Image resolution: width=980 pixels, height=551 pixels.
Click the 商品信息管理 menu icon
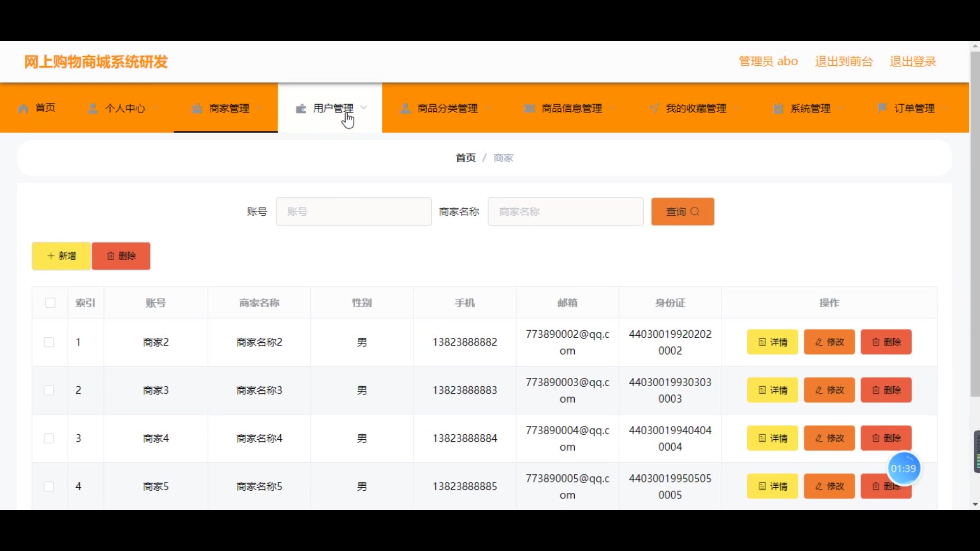[529, 109]
